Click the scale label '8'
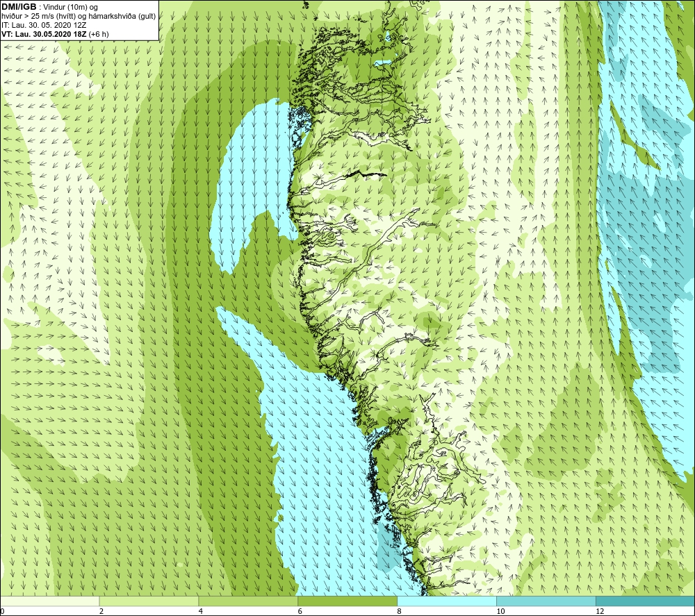The image size is (695, 616). 400,611
